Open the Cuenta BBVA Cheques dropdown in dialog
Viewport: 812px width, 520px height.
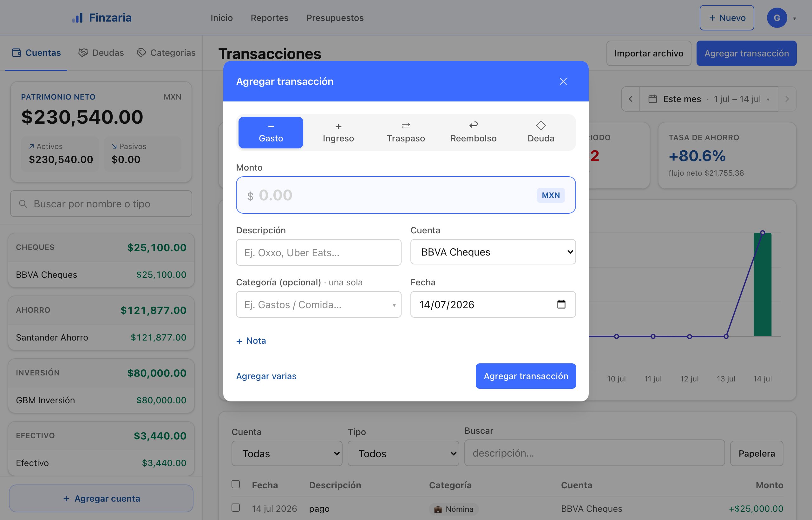(493, 252)
